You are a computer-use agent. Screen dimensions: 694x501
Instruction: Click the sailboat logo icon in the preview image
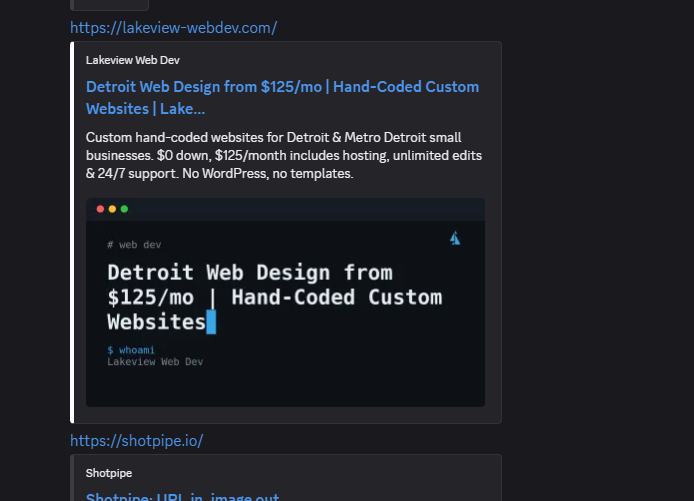pyautogui.click(x=455, y=238)
